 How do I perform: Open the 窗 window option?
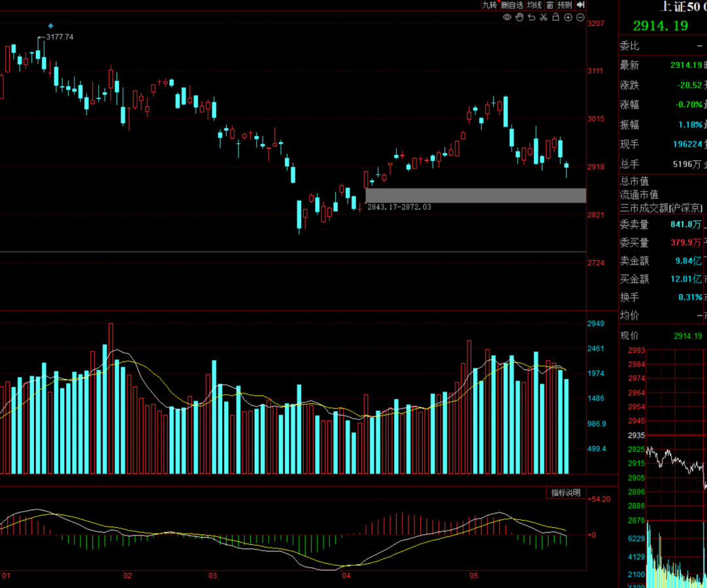[550, 5]
